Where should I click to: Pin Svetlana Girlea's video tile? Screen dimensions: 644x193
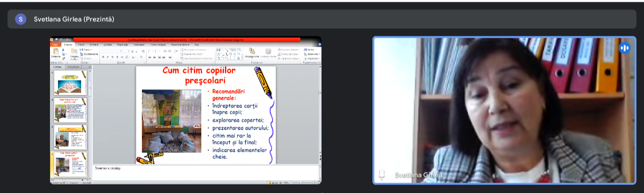[x=382, y=175]
